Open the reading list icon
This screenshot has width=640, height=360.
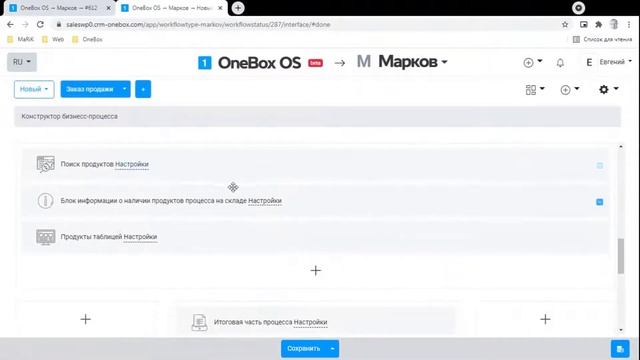click(576, 39)
